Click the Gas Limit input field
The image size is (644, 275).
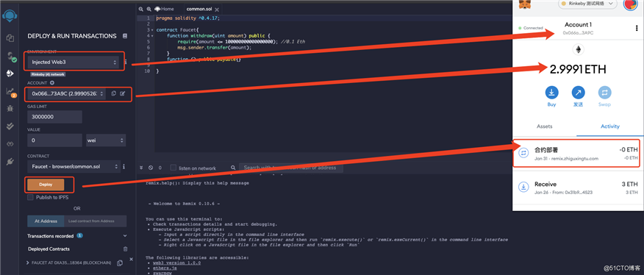tap(54, 117)
